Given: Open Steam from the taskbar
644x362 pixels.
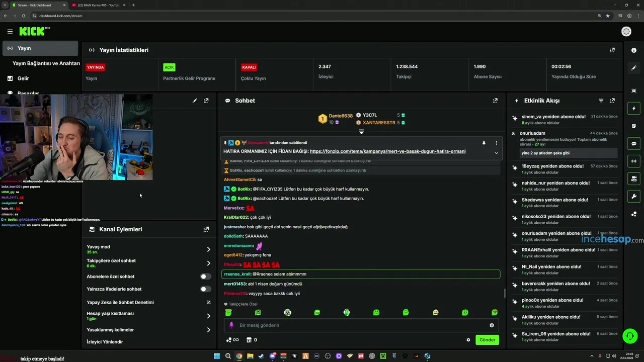Looking at the screenshot, I should coord(261,356).
